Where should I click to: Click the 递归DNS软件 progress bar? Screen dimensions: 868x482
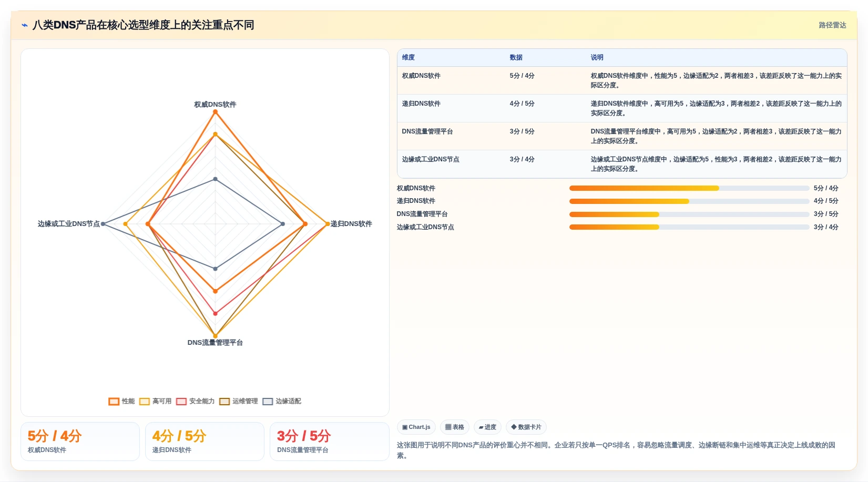click(689, 201)
